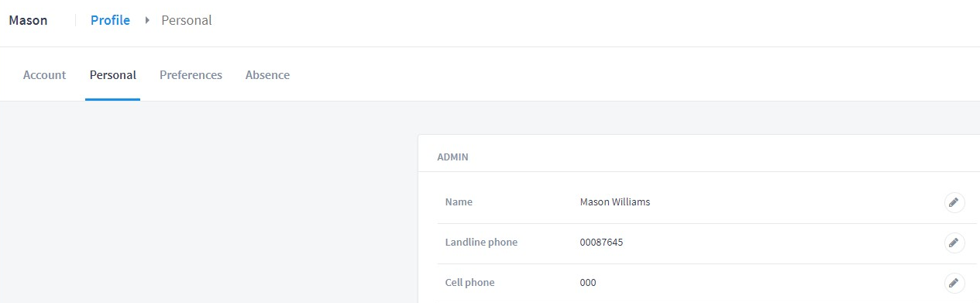Click the empty gray background beside ADMIN card
Viewport: 980px width, 303px height.
click(x=209, y=201)
